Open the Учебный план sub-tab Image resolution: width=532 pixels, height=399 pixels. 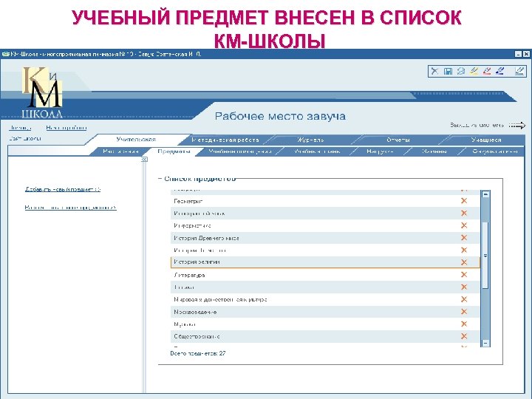(317, 151)
